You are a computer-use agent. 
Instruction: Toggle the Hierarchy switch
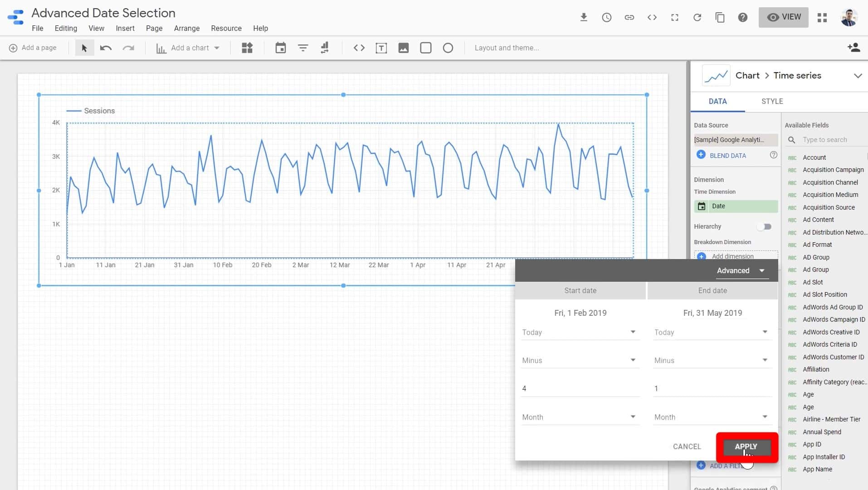pyautogui.click(x=766, y=226)
